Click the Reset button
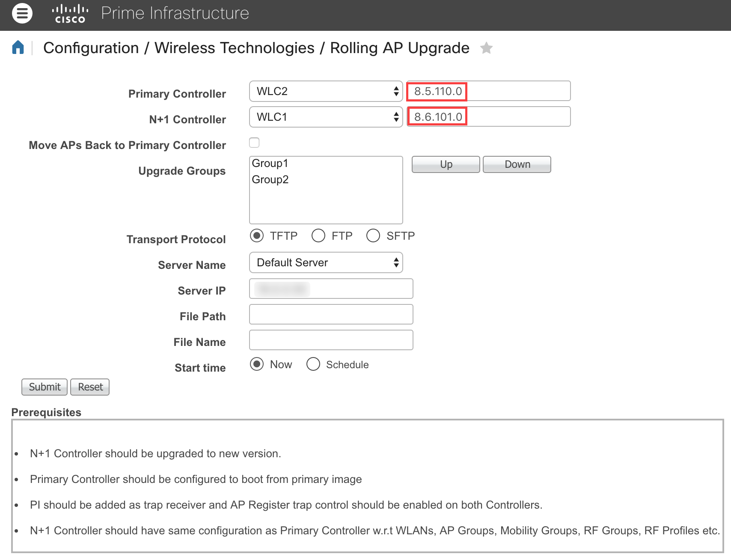731x560 pixels. tap(90, 387)
